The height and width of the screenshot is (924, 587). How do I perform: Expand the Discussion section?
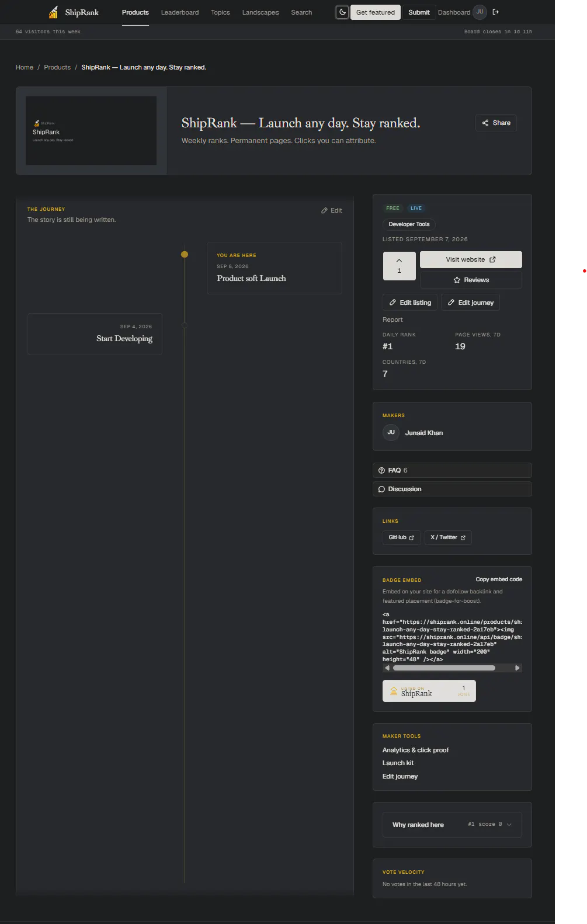point(452,489)
